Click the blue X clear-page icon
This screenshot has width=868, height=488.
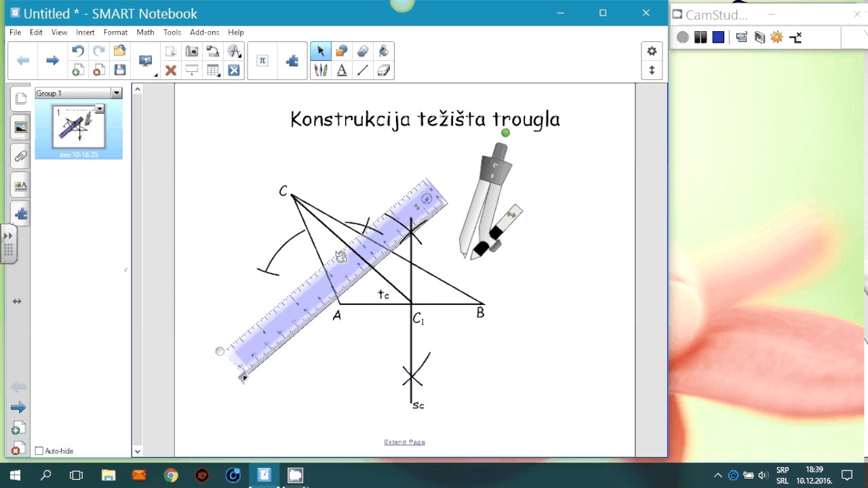click(x=234, y=70)
